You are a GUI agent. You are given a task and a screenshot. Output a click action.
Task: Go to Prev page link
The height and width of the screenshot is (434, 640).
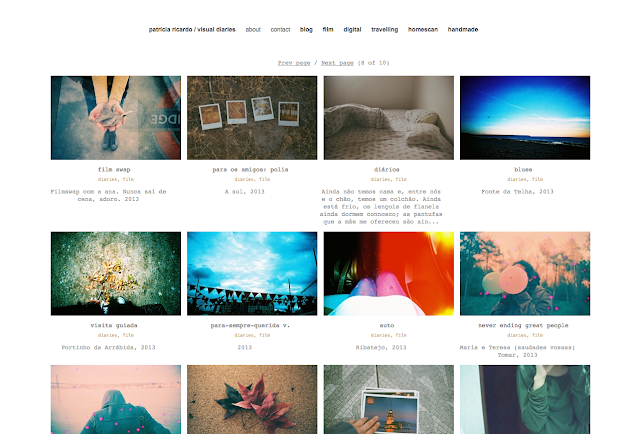[x=294, y=63]
